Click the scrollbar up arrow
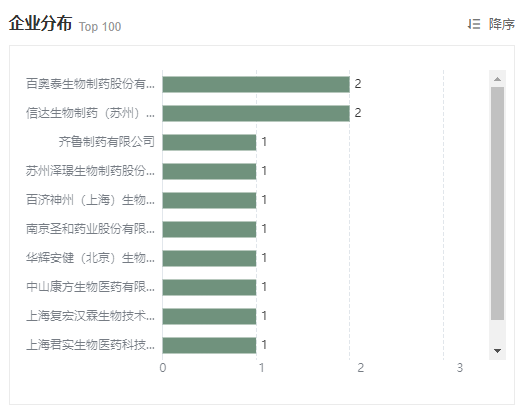525x415 pixels. [497, 79]
